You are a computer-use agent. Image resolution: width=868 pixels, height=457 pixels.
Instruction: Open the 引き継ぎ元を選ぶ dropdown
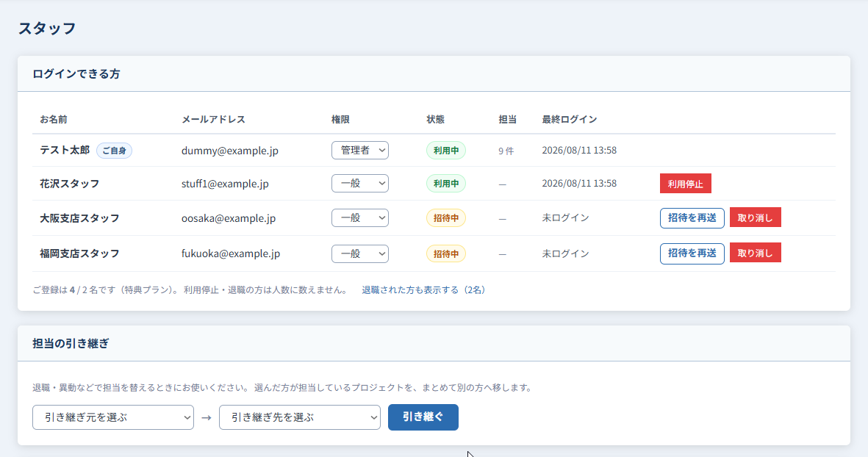point(113,418)
